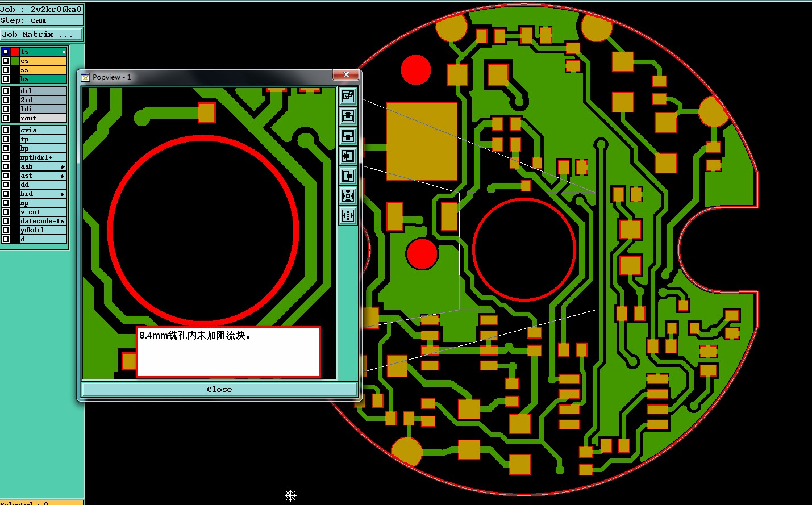Close the Popview with the Close button
The image size is (812, 505).
(219, 389)
